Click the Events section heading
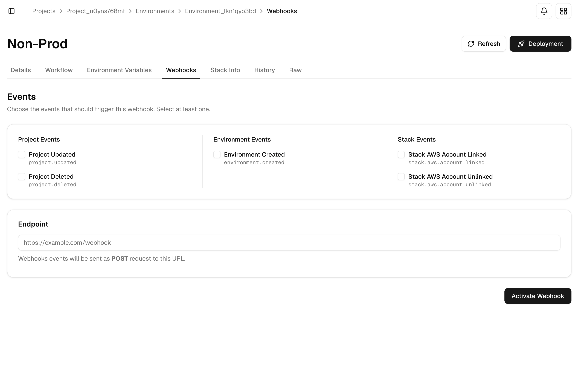 point(21,97)
